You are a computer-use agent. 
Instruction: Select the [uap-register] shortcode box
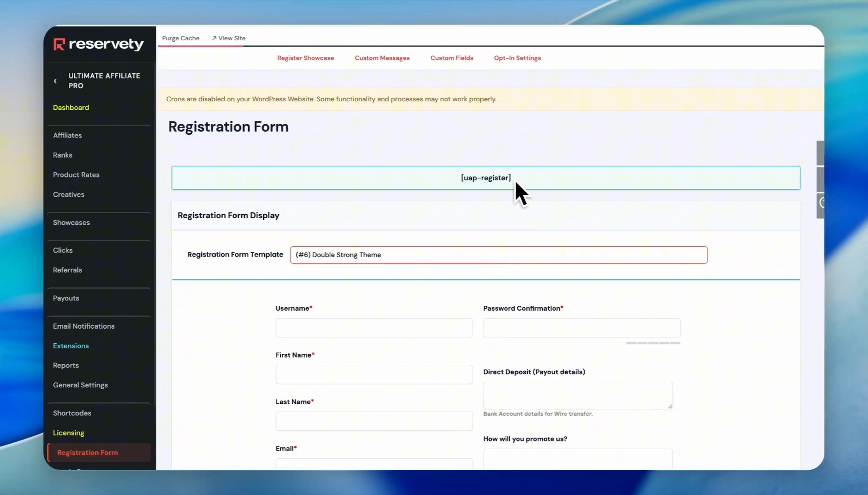click(485, 178)
